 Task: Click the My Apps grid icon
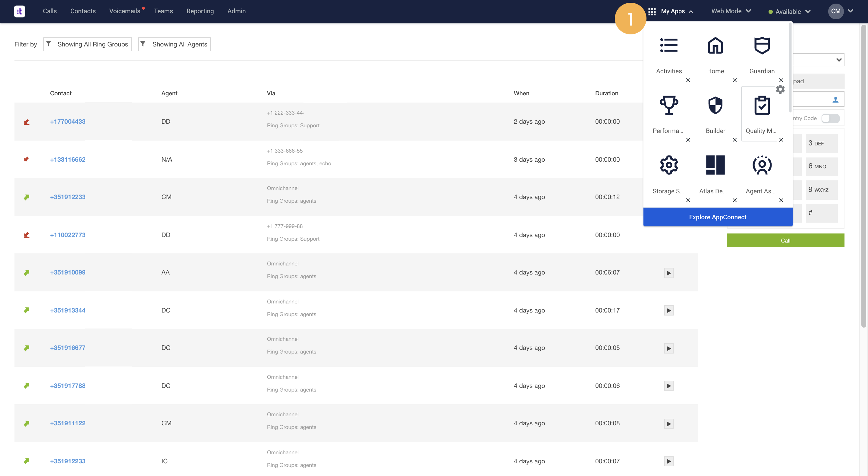coord(652,11)
